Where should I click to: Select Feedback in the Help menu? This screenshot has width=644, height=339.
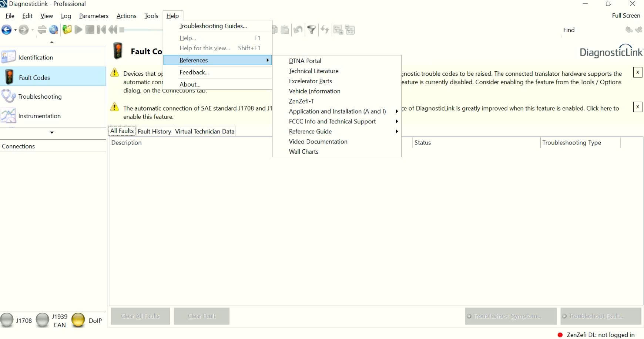pyautogui.click(x=218, y=72)
